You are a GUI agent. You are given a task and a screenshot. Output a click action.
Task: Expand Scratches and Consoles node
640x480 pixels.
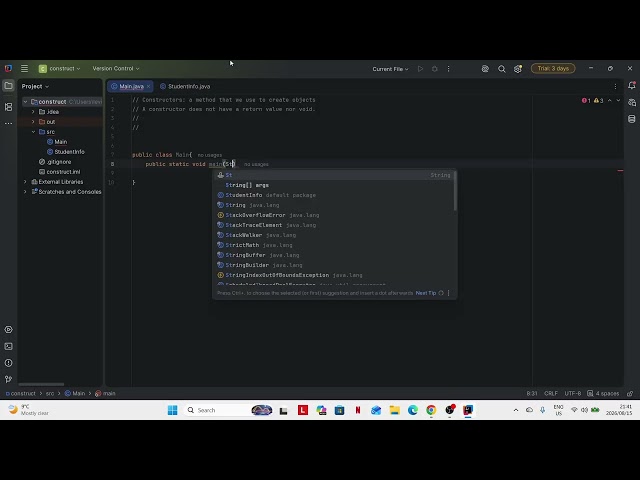pos(25,192)
